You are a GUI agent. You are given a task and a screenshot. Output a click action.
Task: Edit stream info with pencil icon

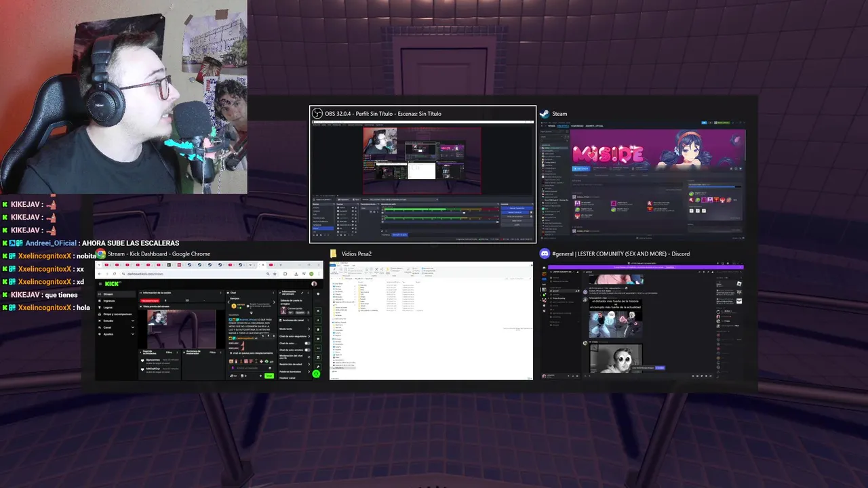(302, 293)
